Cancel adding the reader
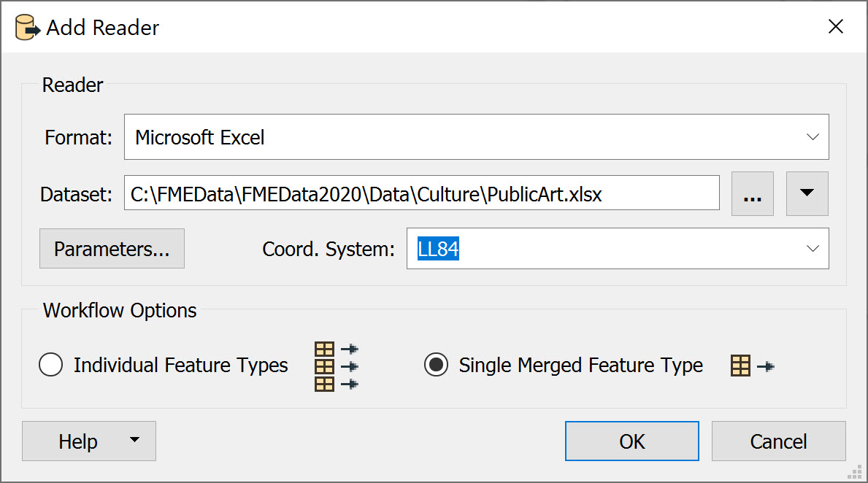The height and width of the screenshot is (483, 868). click(778, 441)
